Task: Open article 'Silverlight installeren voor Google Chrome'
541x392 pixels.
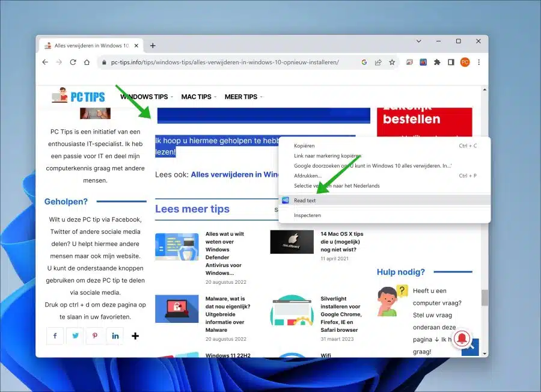Action: 341,314
